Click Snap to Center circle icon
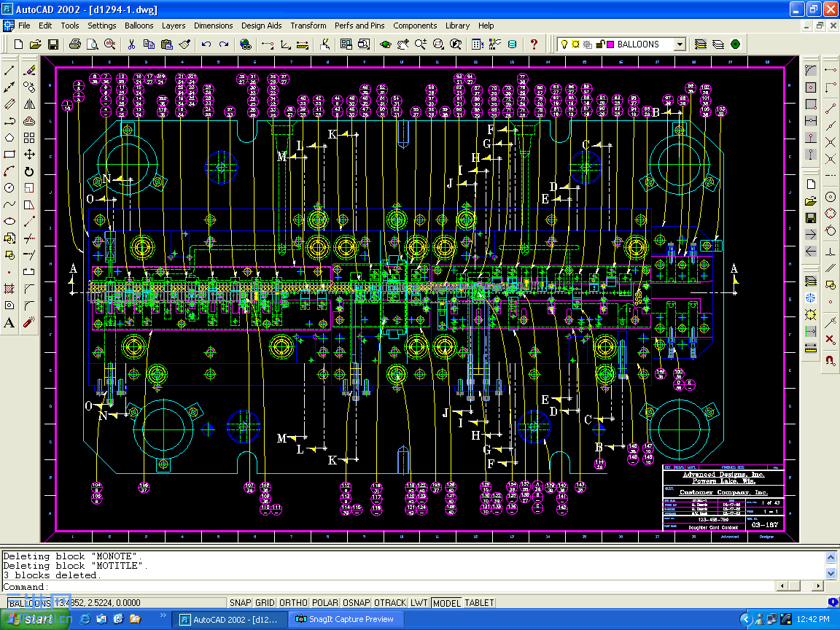The height and width of the screenshot is (630, 840). [x=831, y=197]
